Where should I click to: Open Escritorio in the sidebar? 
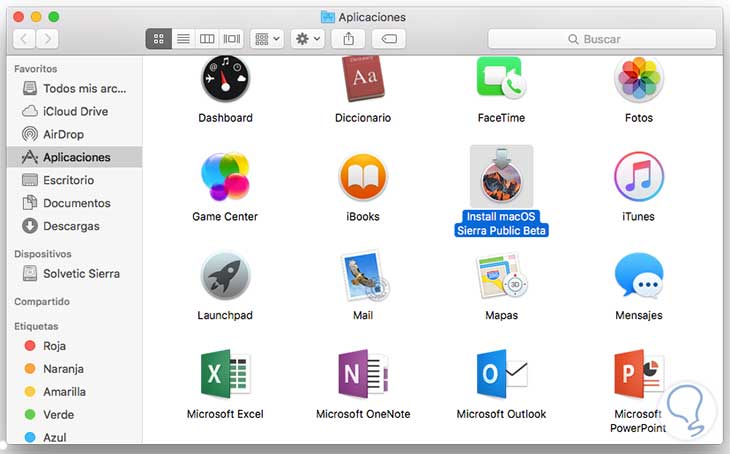coord(74,180)
